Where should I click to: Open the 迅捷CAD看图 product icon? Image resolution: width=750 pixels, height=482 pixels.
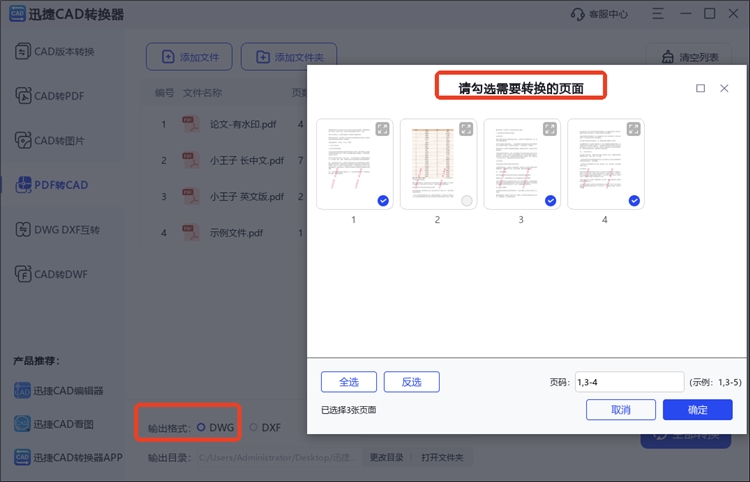pos(22,424)
